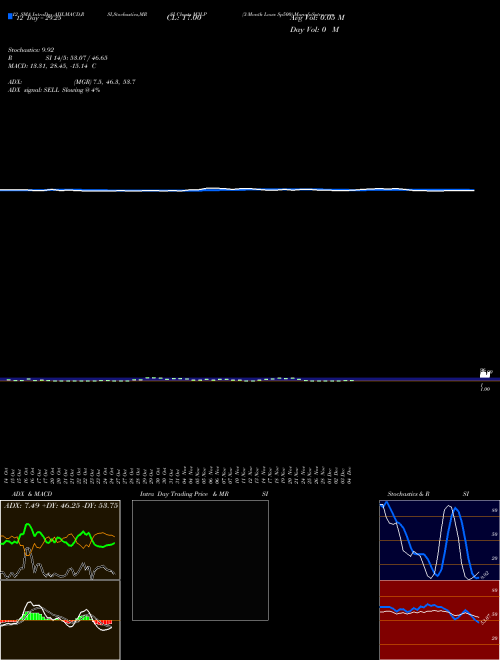Screen dimensions: 500x660
Task: Open the MACD histogram chart panel
Action: coord(60,620)
